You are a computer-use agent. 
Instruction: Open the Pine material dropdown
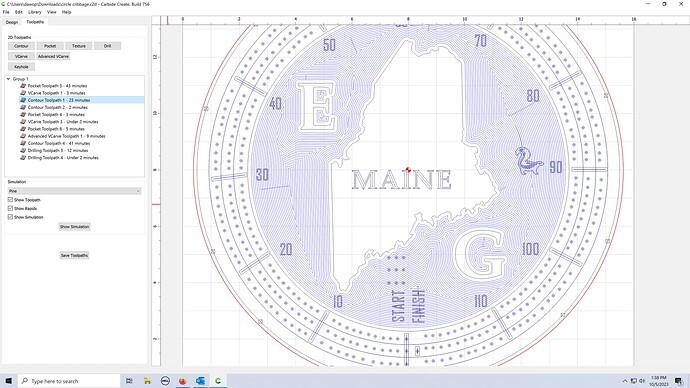point(74,191)
